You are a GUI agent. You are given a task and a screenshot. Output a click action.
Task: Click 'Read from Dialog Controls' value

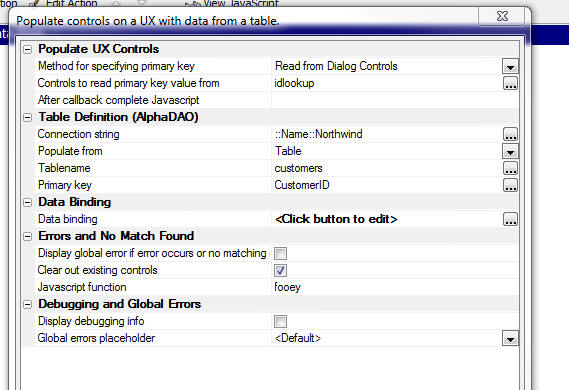(336, 66)
